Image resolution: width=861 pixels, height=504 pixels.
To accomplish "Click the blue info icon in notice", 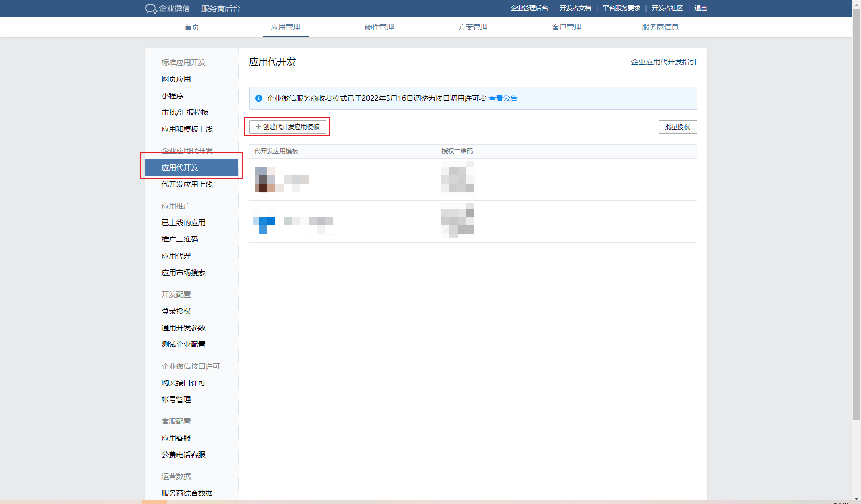I will (259, 98).
